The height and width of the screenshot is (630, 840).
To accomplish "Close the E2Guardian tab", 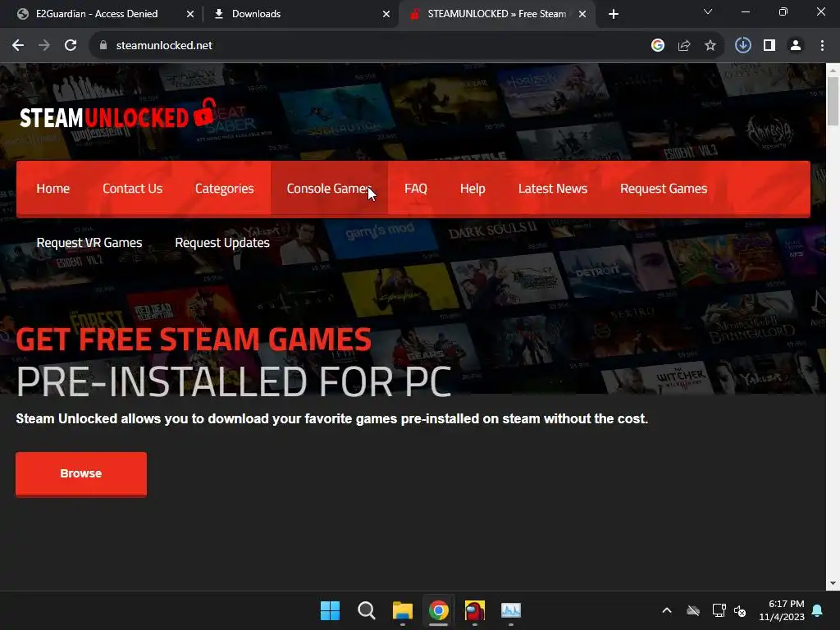I will tap(190, 14).
